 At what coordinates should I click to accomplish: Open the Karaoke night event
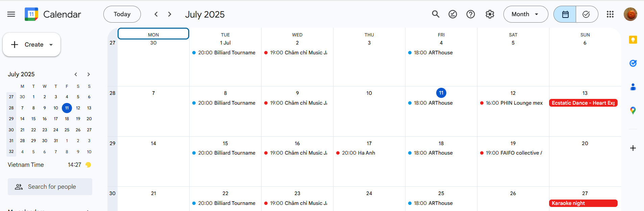click(x=583, y=203)
